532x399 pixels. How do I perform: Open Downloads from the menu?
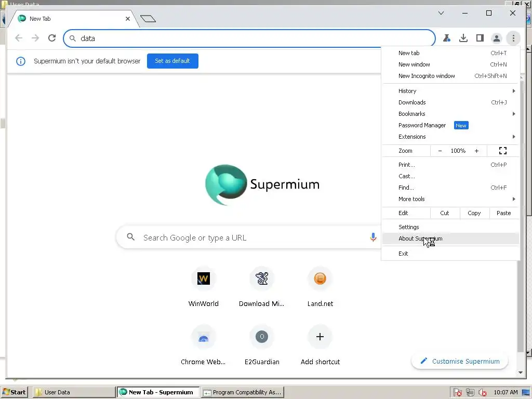450,102
